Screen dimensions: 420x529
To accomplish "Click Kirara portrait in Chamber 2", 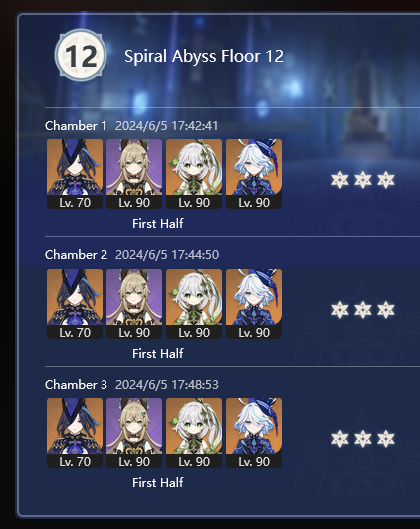I will pos(134,304).
